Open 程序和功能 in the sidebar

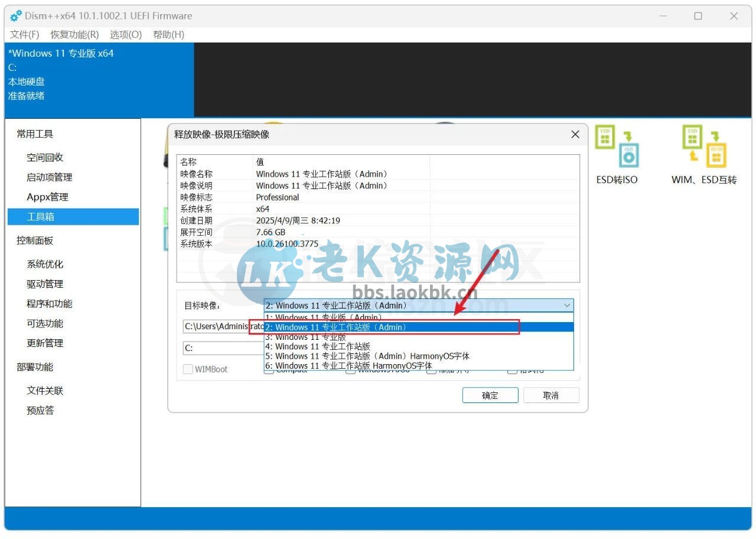pyautogui.click(x=50, y=304)
